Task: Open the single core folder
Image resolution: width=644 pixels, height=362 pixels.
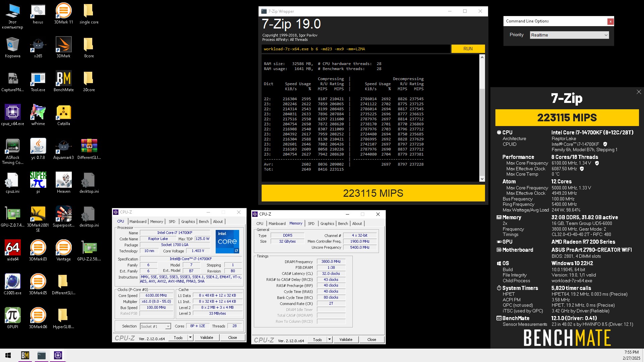Action: coord(89,14)
